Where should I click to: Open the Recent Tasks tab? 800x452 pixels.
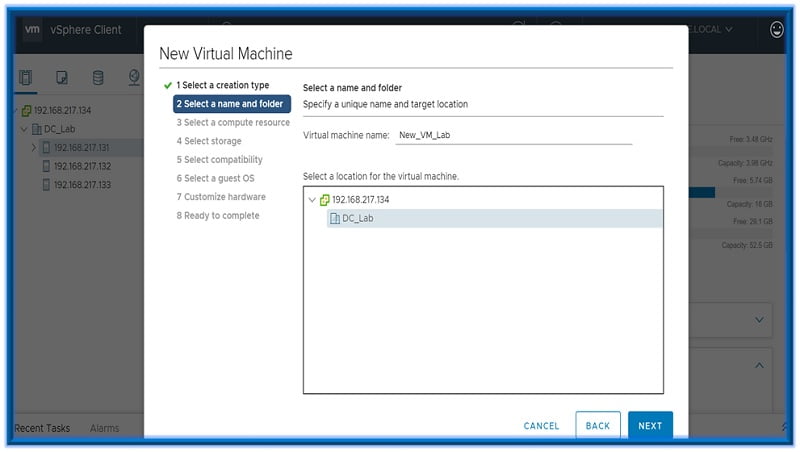[43, 428]
